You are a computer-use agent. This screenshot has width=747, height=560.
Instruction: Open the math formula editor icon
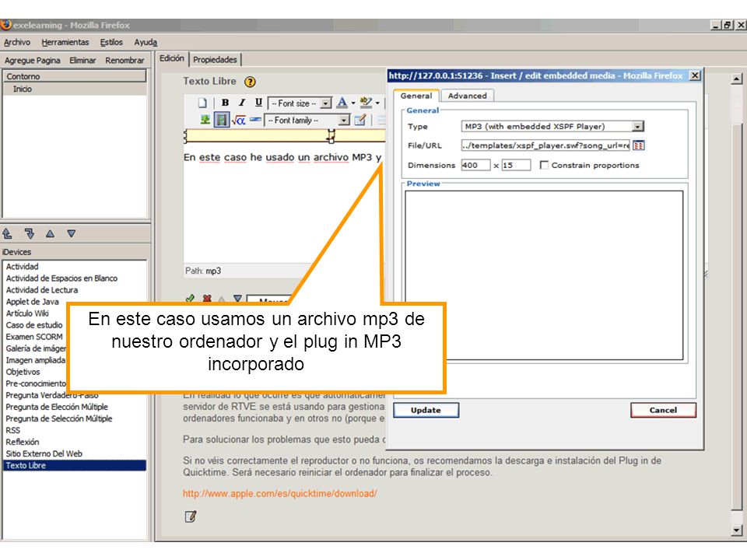pyautogui.click(x=239, y=121)
